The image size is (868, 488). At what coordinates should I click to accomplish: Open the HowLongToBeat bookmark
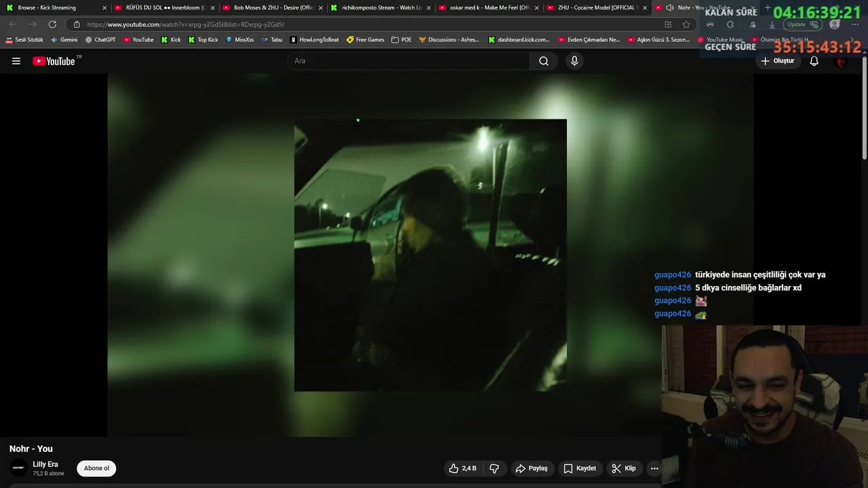point(315,40)
